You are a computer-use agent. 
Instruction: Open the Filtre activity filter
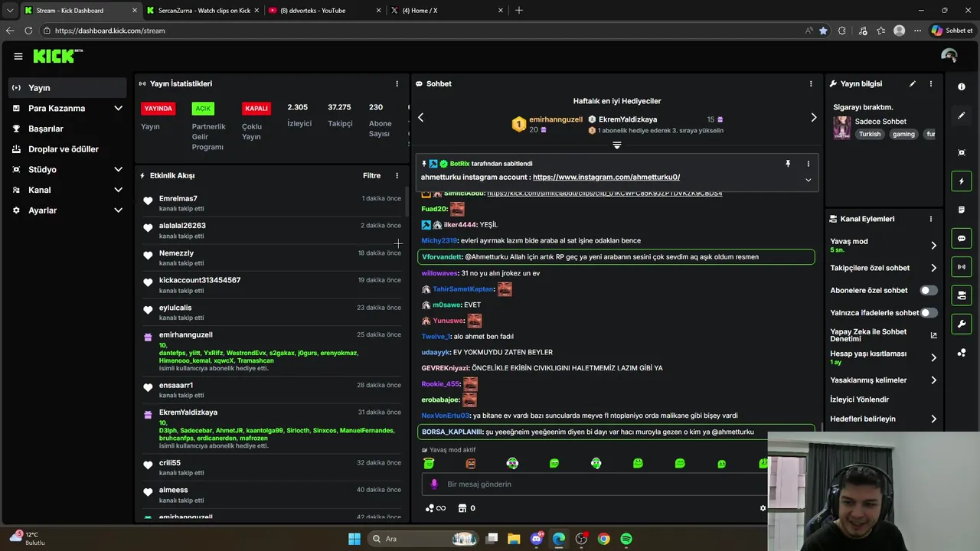point(371,175)
